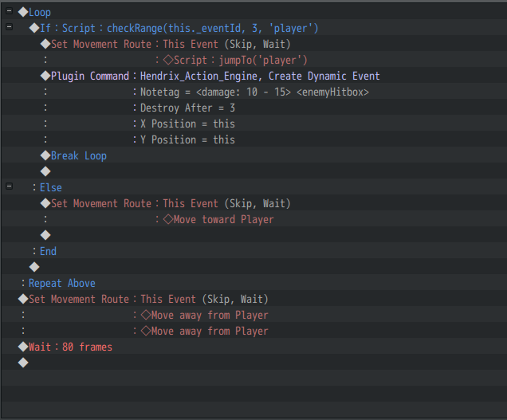Screen dimensions: 507x420
Task: Collapse the Loop block
Action: click(x=8, y=12)
